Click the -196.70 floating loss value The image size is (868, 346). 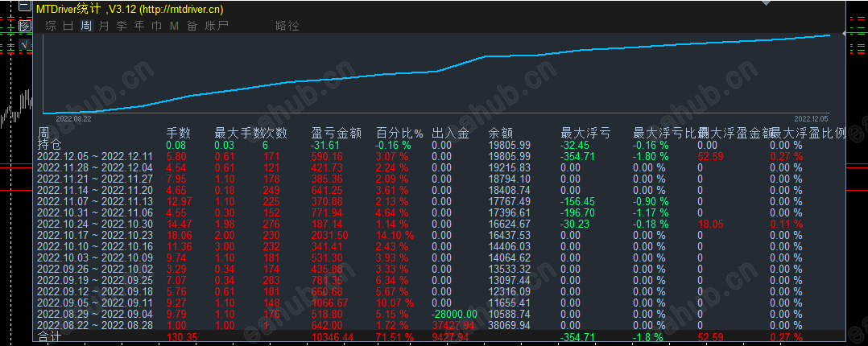pos(577,212)
